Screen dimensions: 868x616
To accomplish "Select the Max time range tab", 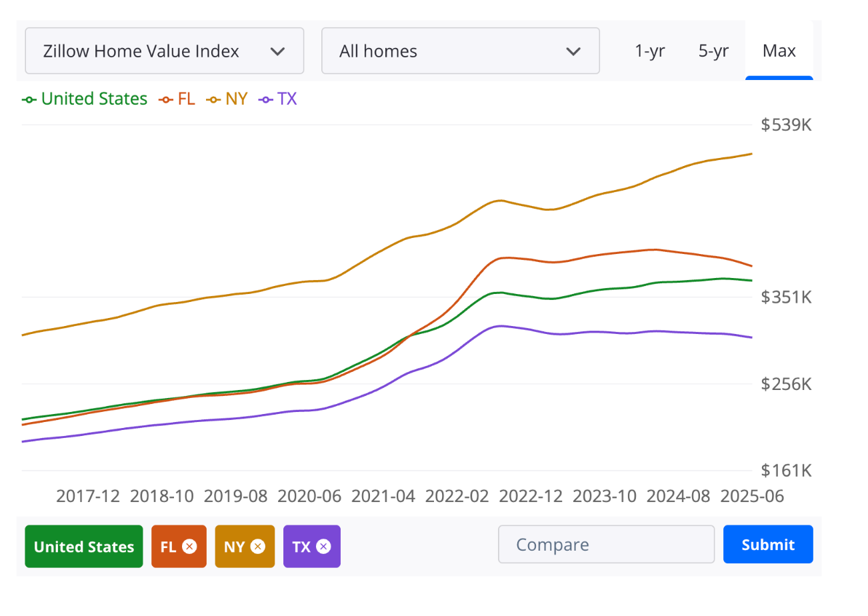I will click(x=779, y=51).
